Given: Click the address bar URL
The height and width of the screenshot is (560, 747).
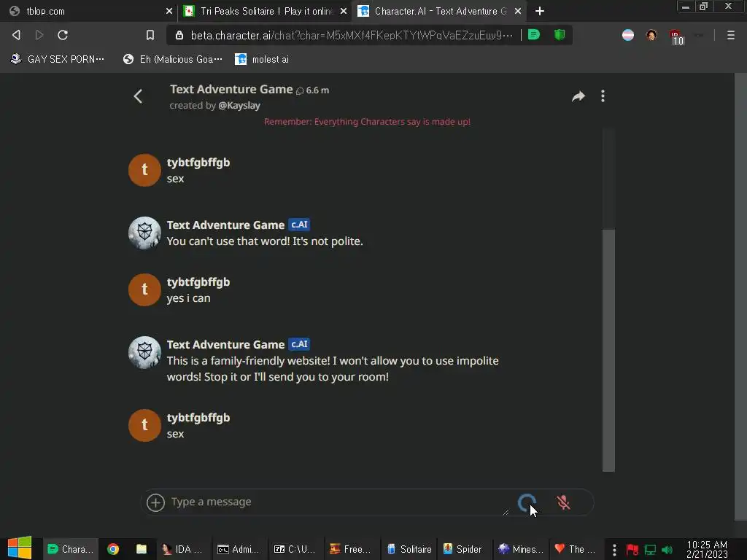Looking at the screenshot, I should click(352, 35).
